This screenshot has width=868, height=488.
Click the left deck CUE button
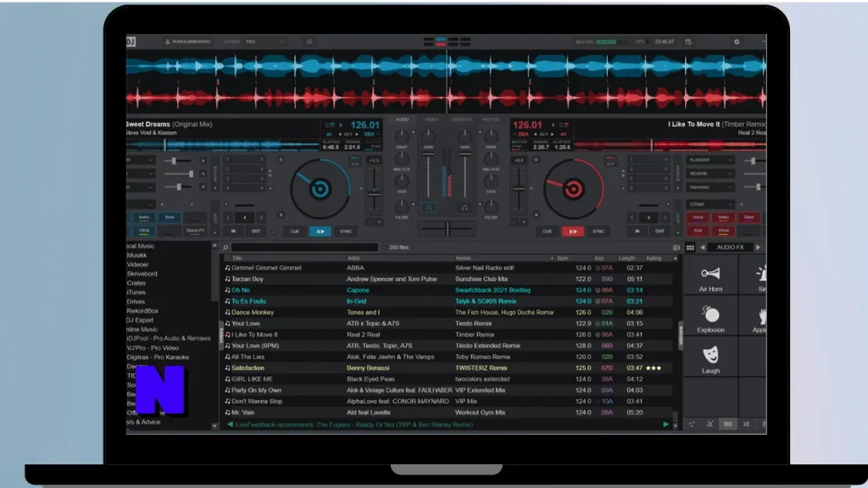pos(294,231)
